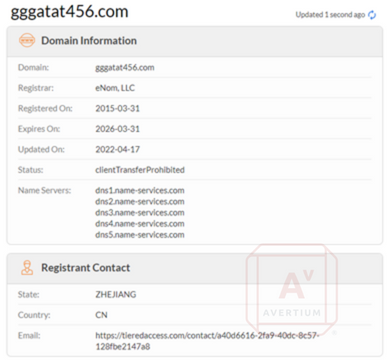The height and width of the screenshot is (360, 388).
Task: Select the expiry date 2026-03-31
Action: click(x=117, y=129)
